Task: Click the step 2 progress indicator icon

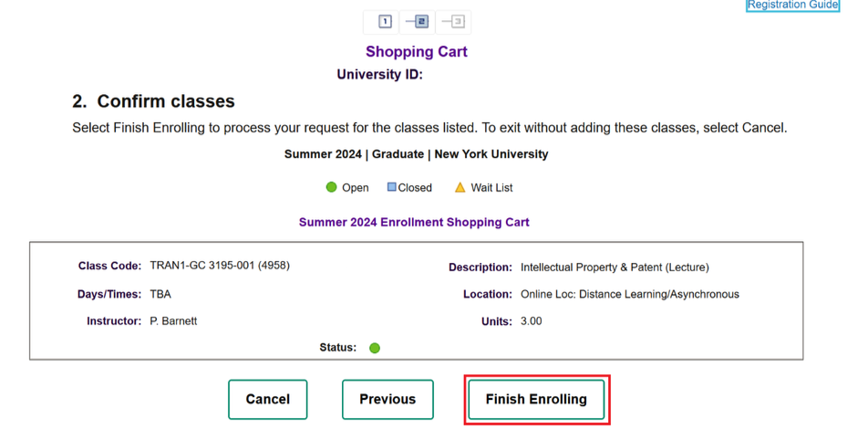Action: 417,22
